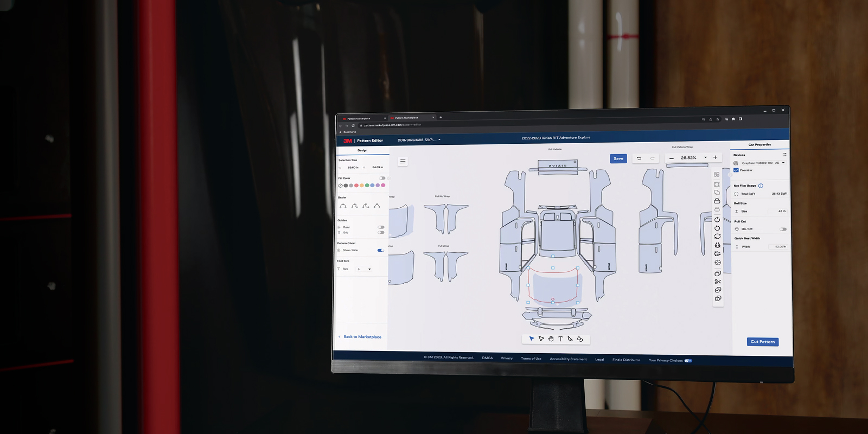Viewport: 868px width, 434px height.
Task: Open the zoom percentage dropdown arrow
Action: coord(705,157)
